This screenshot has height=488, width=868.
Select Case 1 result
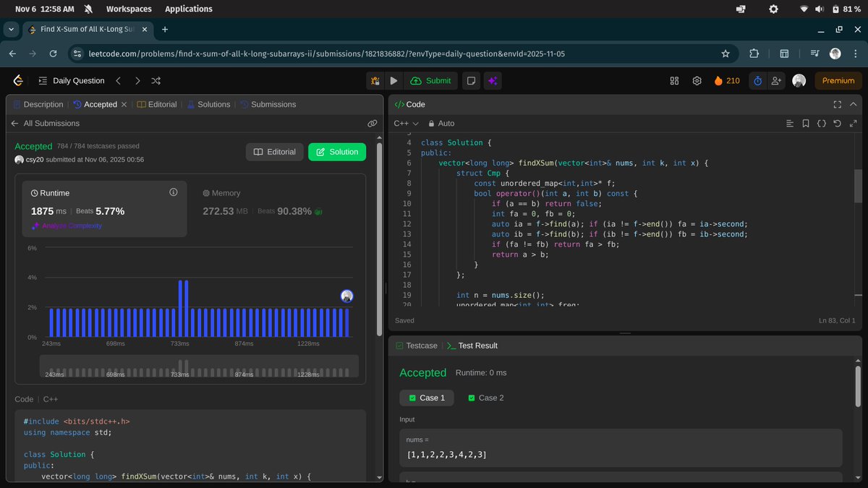pos(427,398)
